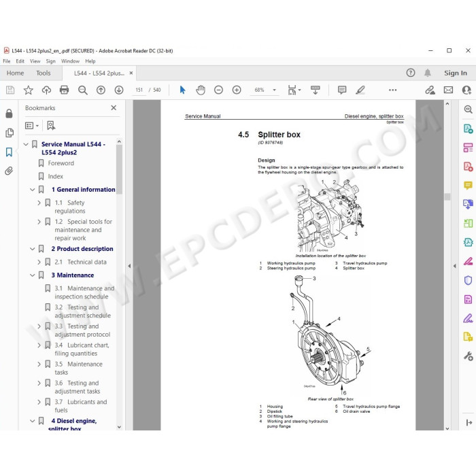The height and width of the screenshot is (476, 476).
Task: Switch to the Home tab
Action: [15, 73]
